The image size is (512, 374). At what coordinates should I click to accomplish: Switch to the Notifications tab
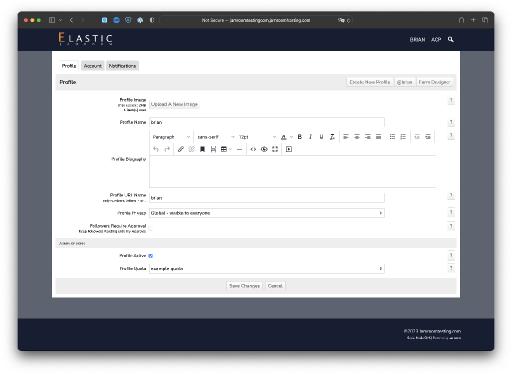[x=122, y=66]
